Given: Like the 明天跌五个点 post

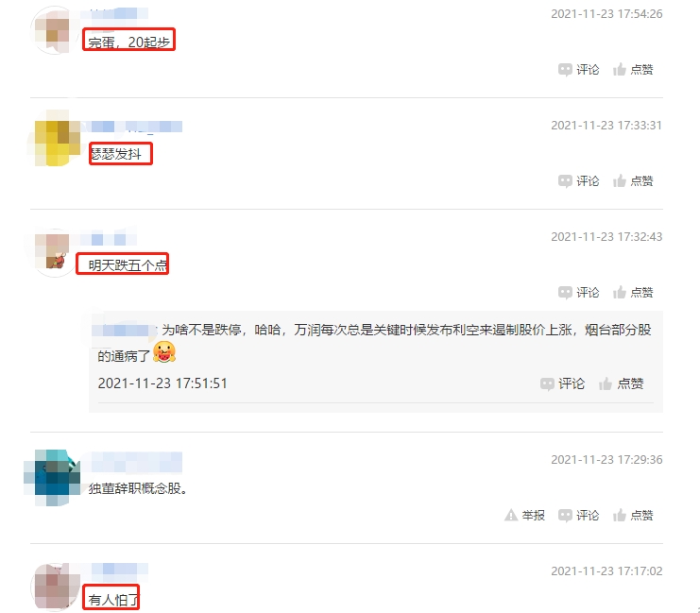Looking at the screenshot, I should click(x=619, y=293).
